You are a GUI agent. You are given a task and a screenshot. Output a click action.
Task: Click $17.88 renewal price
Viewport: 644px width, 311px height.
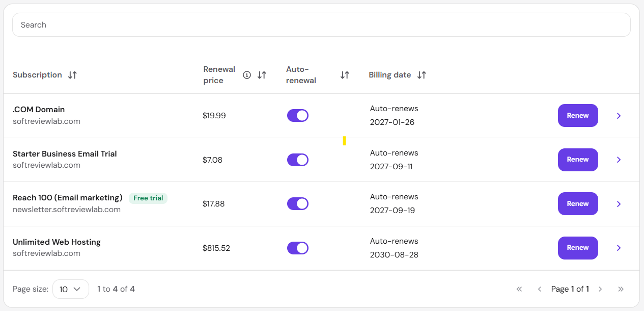[214, 204]
